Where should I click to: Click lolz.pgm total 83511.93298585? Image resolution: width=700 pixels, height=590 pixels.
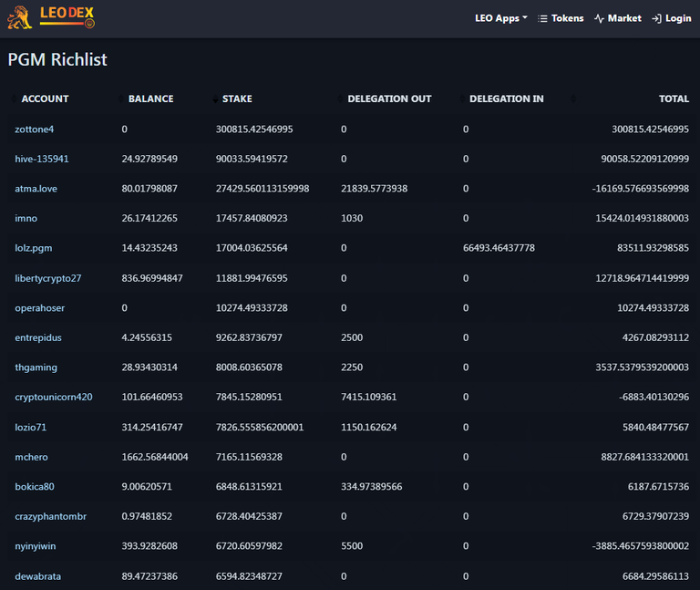tap(654, 248)
